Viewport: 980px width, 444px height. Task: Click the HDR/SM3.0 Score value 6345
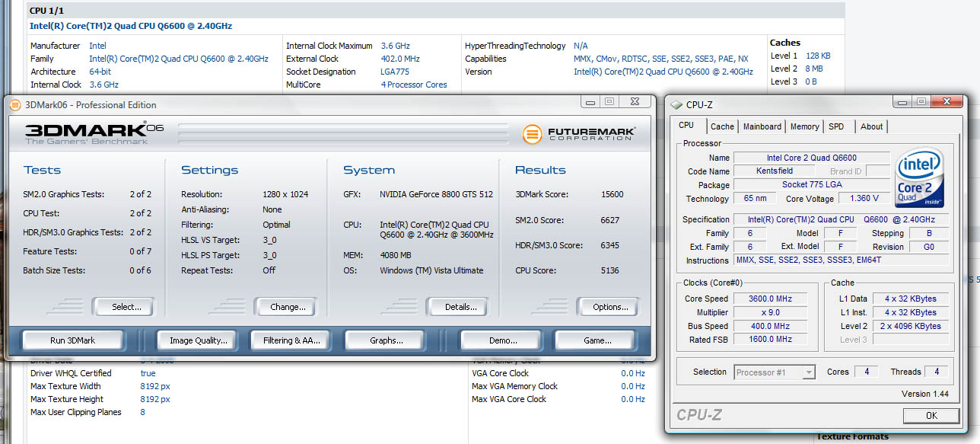[609, 245]
